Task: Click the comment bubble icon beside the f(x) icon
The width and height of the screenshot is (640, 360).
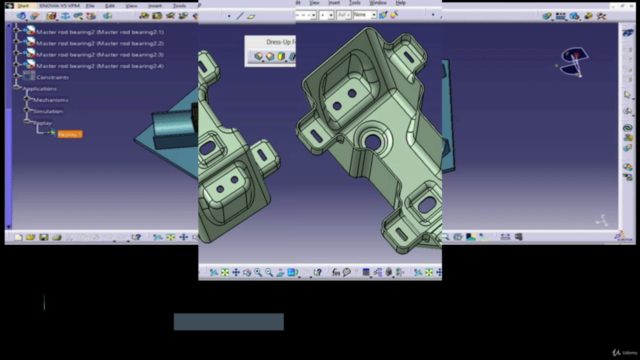Action: tap(347, 272)
